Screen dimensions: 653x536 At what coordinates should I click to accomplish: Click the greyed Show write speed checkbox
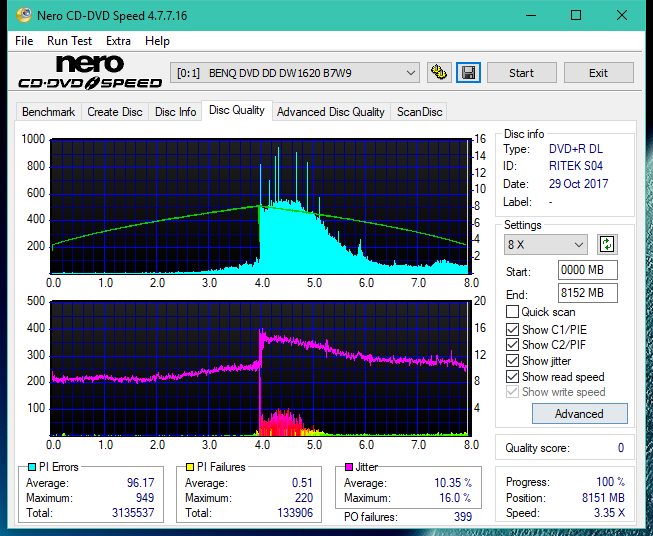point(512,392)
